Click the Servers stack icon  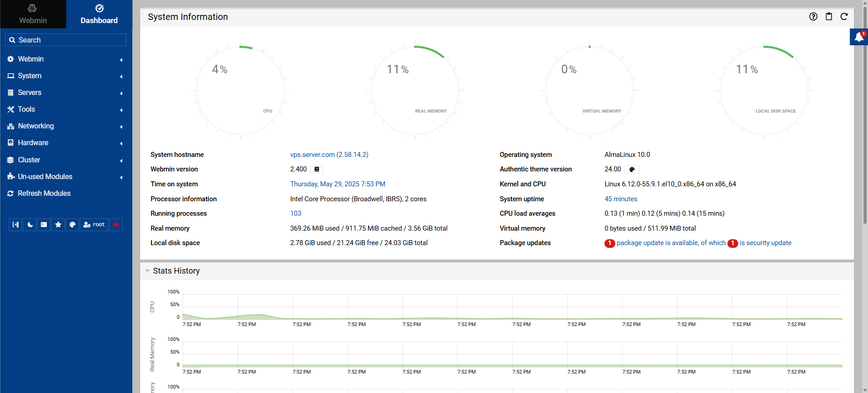(10, 93)
